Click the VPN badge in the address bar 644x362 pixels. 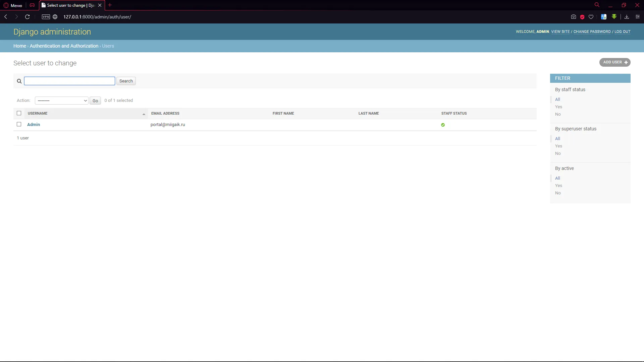click(46, 17)
